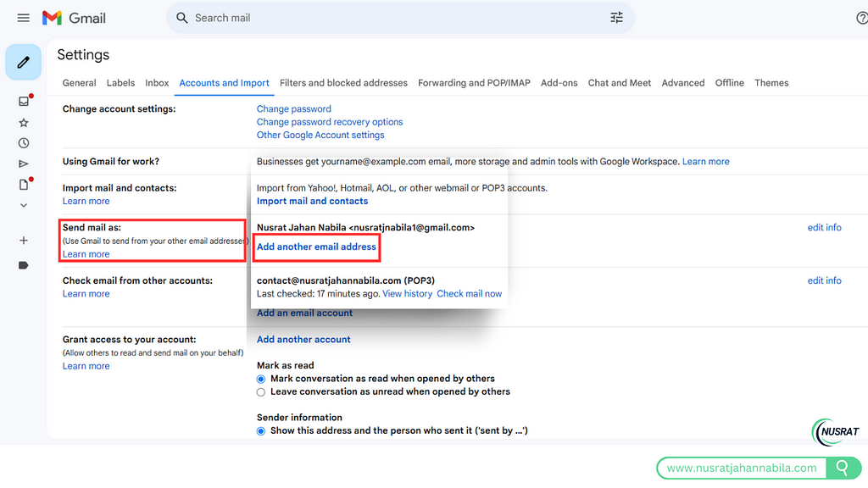The image size is (868, 488).
Task: Click Change password recovery options link
Action: pyautogui.click(x=330, y=122)
